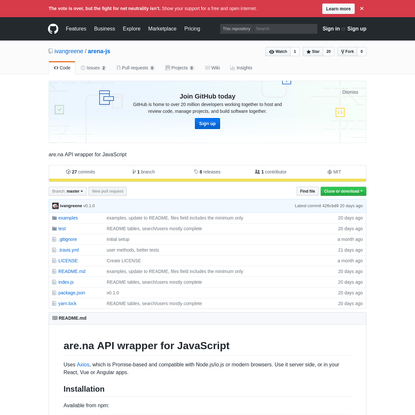This screenshot has height=415, width=415.
Task: Open the Business menu item
Action: (104, 29)
